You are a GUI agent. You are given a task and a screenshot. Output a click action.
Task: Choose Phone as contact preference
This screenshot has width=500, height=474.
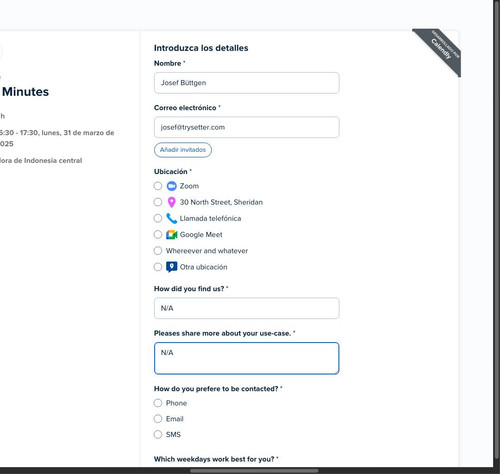tap(158, 403)
